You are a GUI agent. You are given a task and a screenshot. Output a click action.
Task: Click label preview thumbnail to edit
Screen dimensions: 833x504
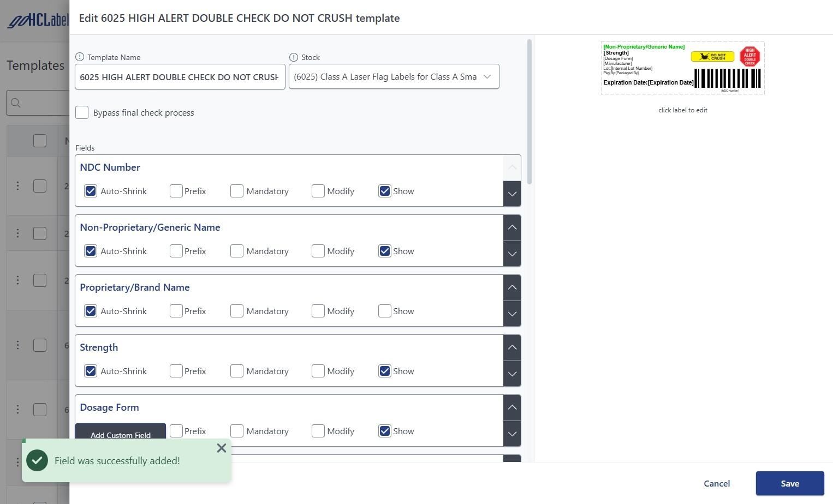[x=682, y=68]
